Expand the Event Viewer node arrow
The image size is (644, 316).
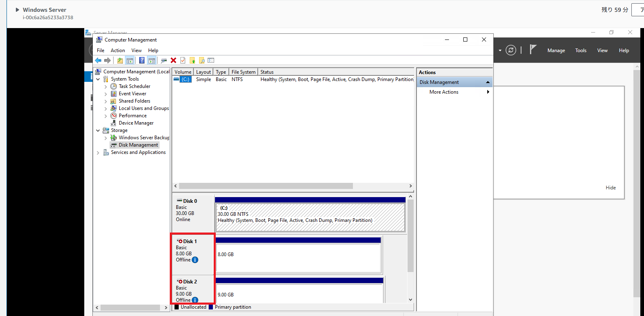click(105, 94)
